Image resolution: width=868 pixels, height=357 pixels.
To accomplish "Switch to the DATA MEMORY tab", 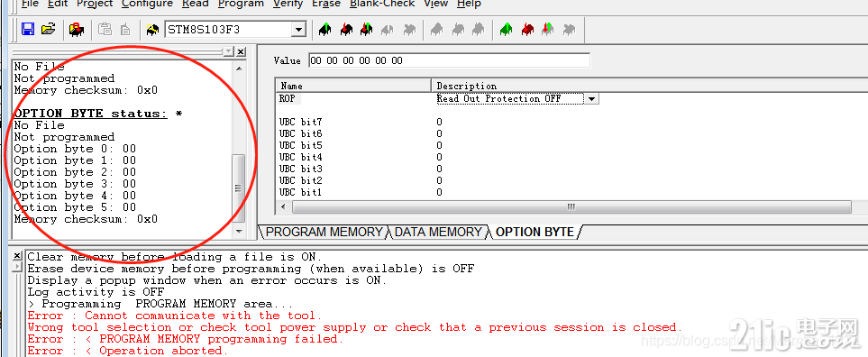I will tap(438, 232).
